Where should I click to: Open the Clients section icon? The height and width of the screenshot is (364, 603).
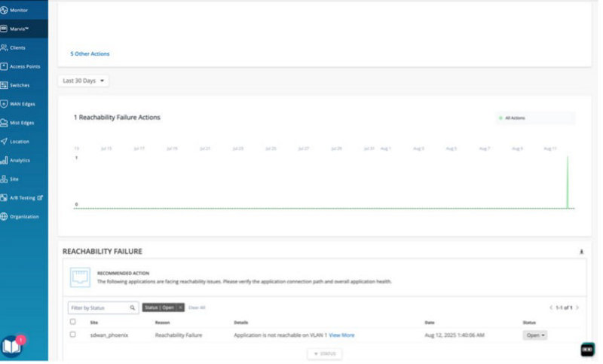pyautogui.click(x=4, y=47)
